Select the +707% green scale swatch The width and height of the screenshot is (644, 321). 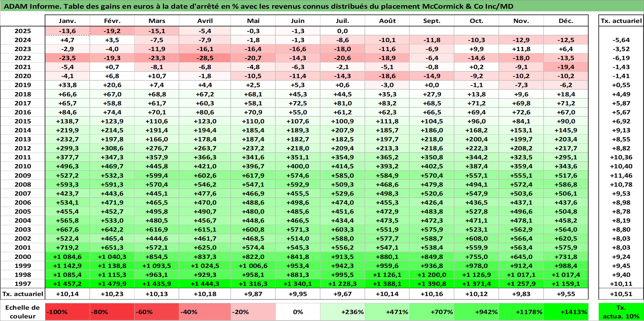[x=432, y=312]
